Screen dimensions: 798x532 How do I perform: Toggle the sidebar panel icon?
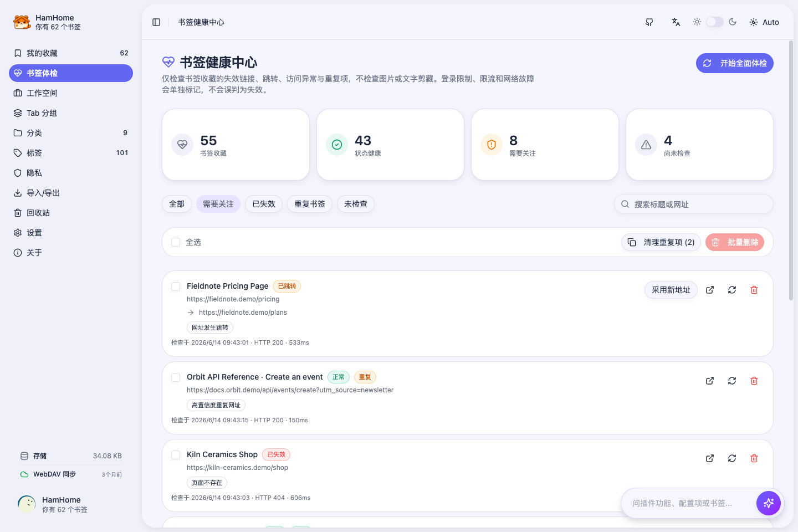(x=156, y=22)
